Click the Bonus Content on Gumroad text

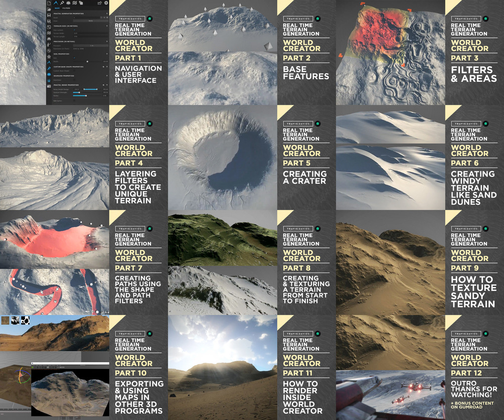coord(472,405)
